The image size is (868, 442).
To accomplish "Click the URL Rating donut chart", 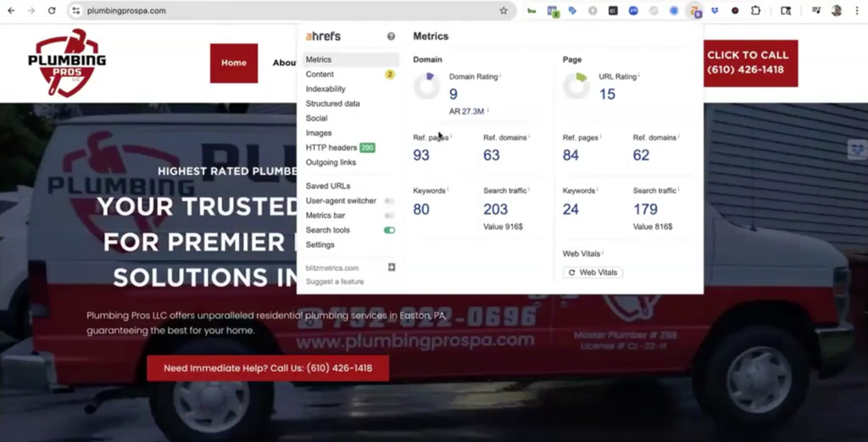I will tap(576, 86).
